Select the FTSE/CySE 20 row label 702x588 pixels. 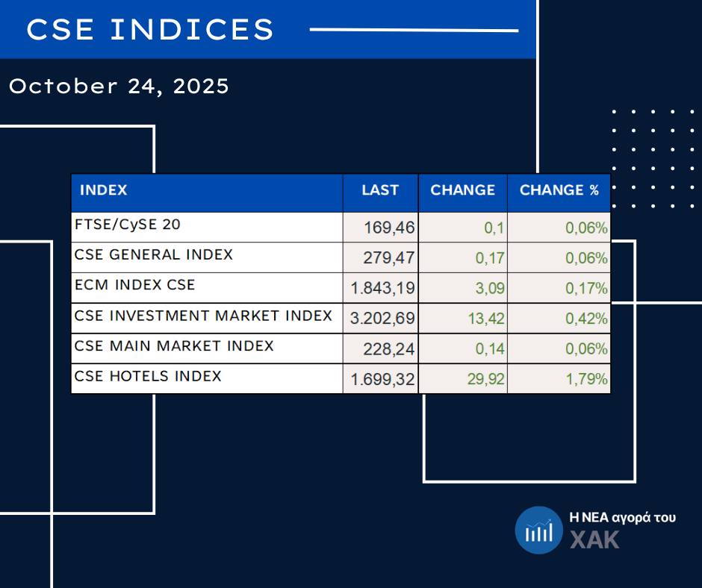[128, 224]
